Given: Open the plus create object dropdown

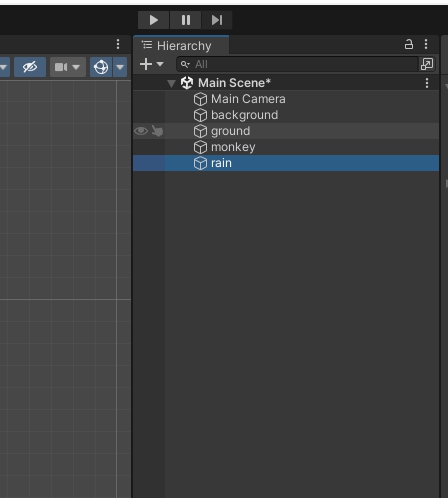Looking at the screenshot, I should (x=152, y=64).
